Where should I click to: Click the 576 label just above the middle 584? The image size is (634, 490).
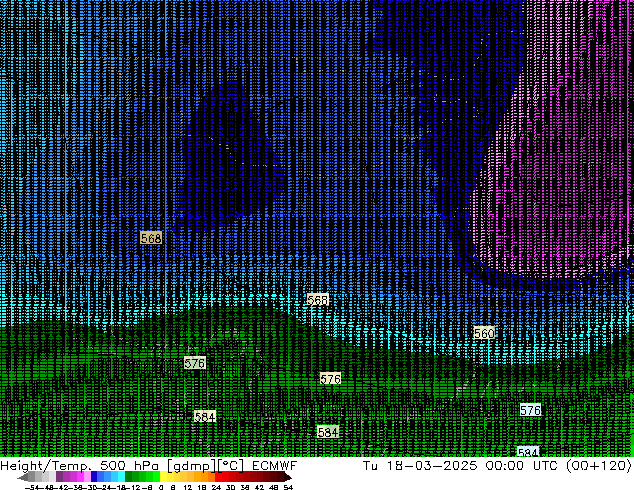pos(330,379)
